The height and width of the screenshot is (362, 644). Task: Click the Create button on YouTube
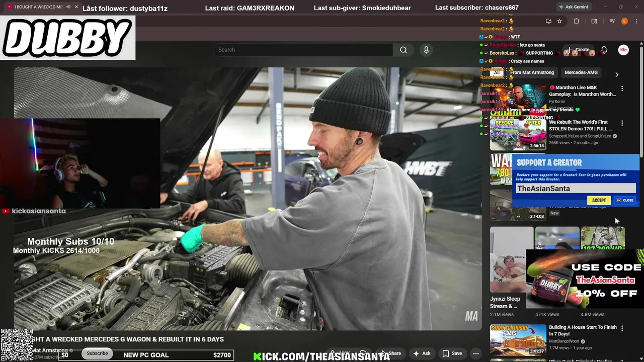pos(578,50)
